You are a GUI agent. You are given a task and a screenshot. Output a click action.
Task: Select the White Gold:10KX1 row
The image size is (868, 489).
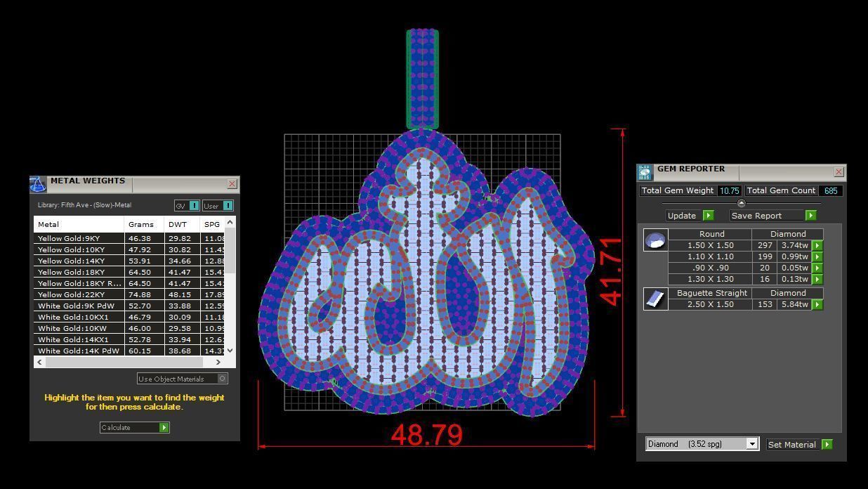129,317
